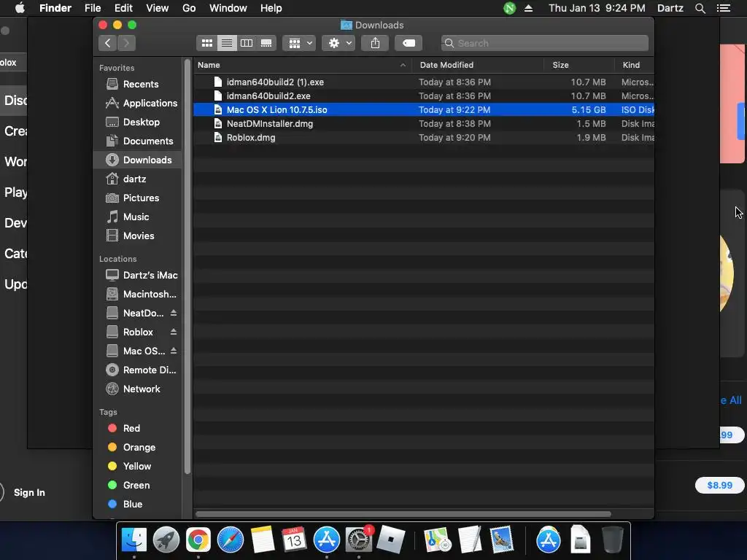The width and height of the screenshot is (747, 560).
Task: Click the Edit Tags toolbar button
Action: 409,43
